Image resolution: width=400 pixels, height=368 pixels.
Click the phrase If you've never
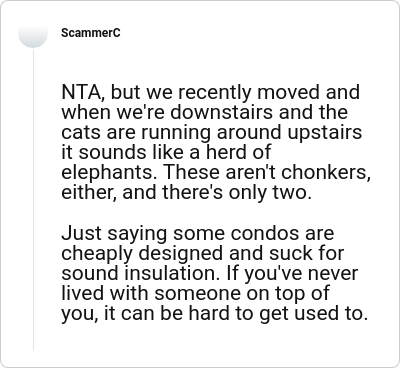point(292,273)
